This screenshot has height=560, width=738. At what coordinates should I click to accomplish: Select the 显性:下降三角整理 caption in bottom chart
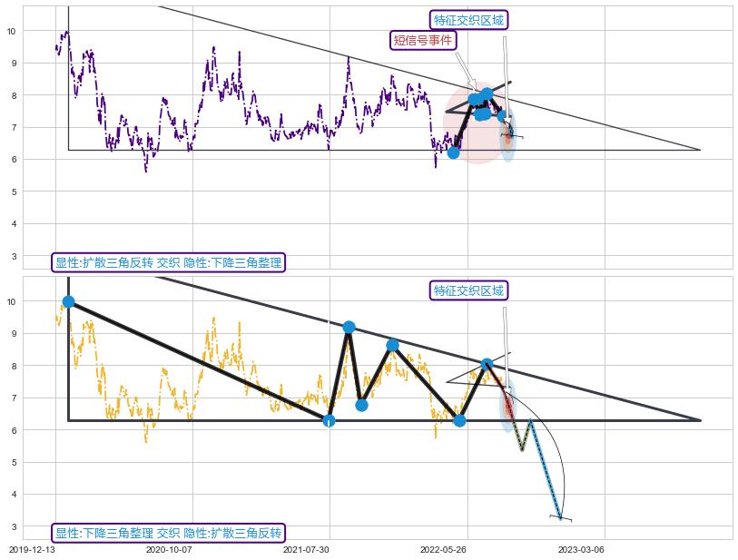[x=168, y=533]
